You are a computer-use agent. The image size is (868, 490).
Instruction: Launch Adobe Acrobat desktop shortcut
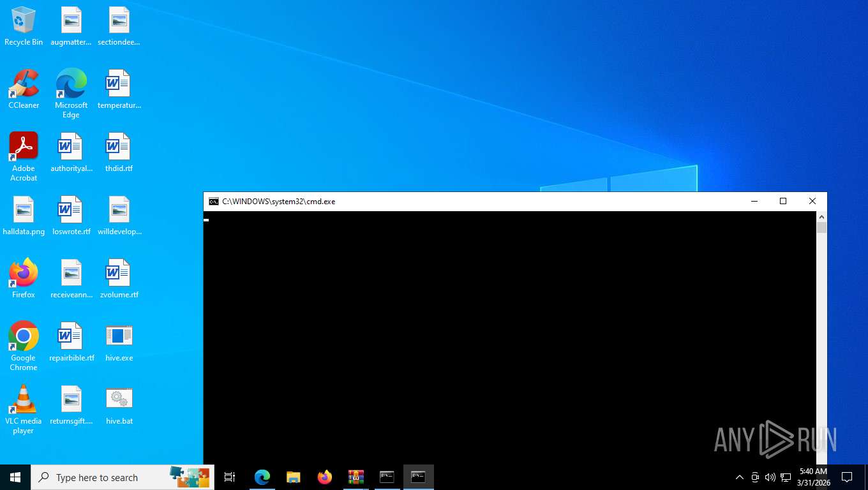tap(24, 157)
